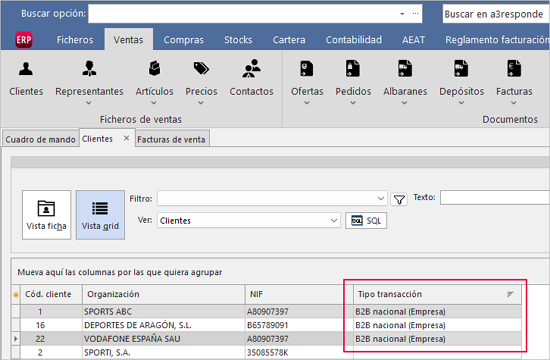Focus the Texto search field
Screen dimensions: 550x360
(495, 198)
